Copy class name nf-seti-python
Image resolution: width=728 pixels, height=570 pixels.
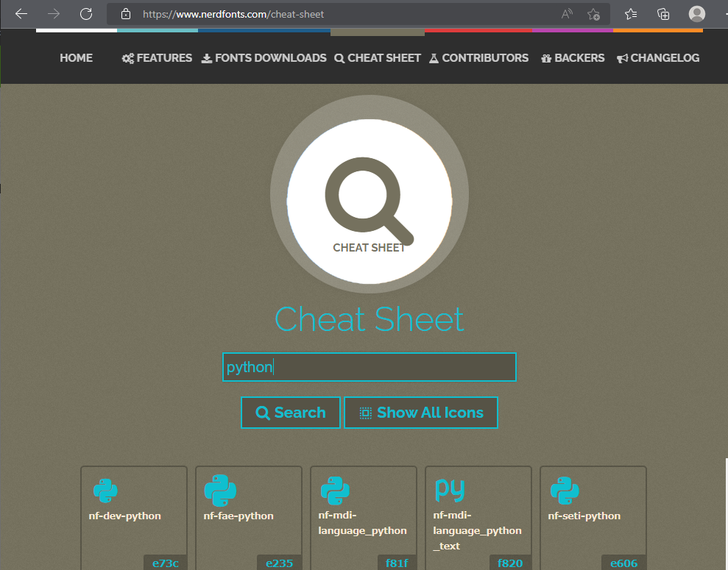[584, 516]
